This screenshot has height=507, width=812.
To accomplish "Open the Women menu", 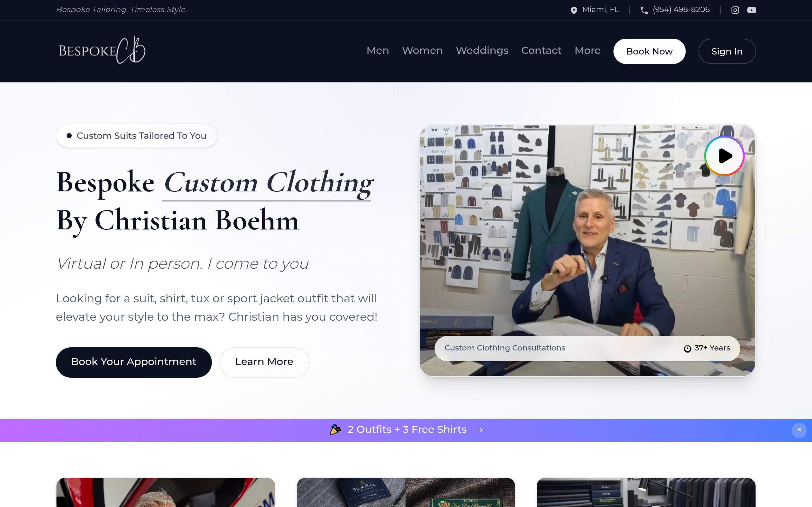I will tap(422, 50).
